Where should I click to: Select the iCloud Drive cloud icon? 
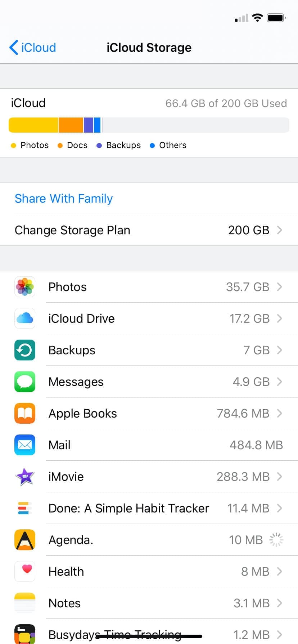[24, 318]
